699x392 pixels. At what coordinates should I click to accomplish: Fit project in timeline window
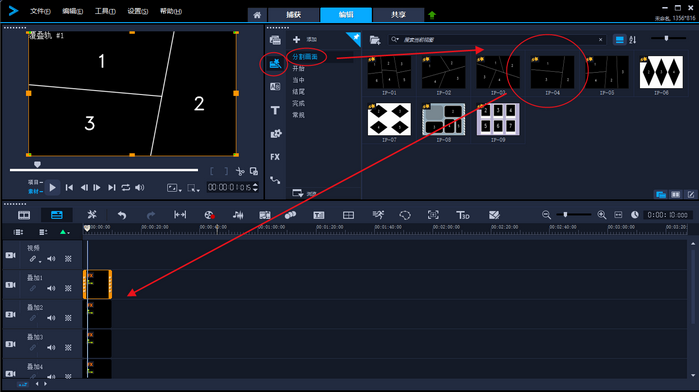click(618, 215)
